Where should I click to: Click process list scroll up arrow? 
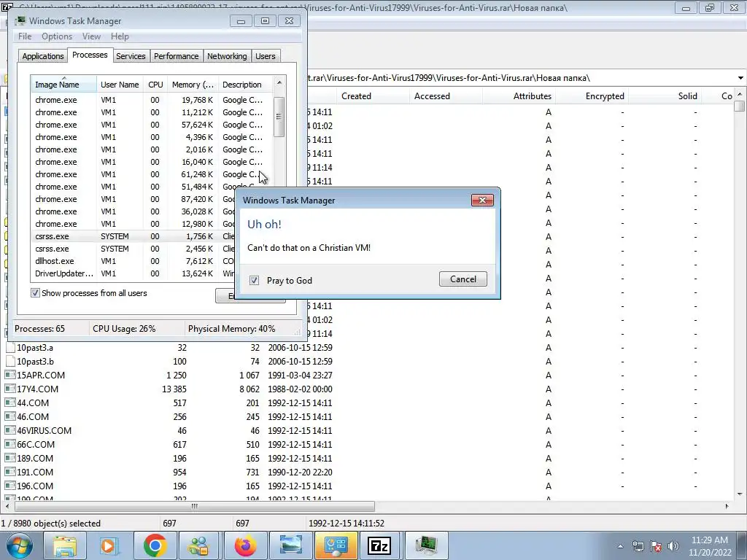[279, 83]
